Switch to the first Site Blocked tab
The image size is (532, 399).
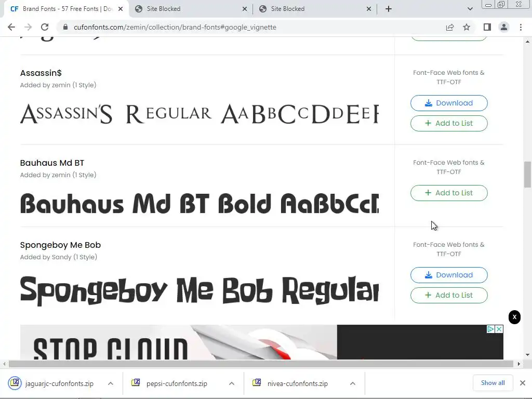coord(191,9)
